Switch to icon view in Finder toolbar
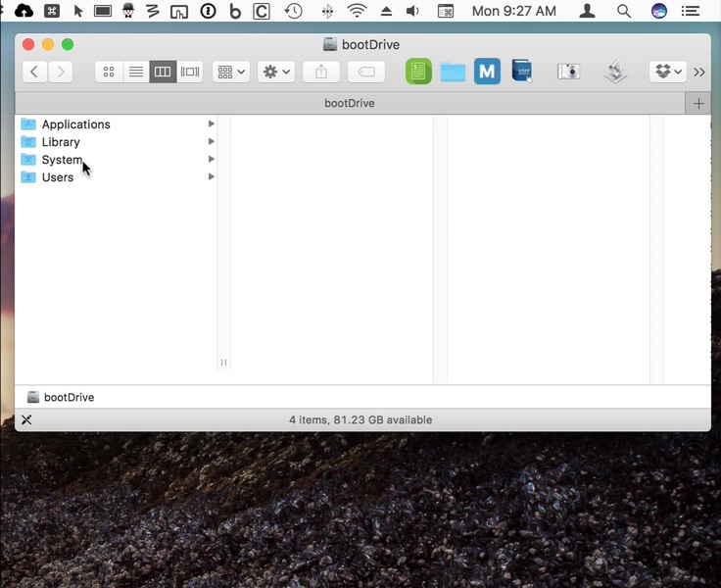This screenshot has width=721, height=588. pyautogui.click(x=109, y=72)
